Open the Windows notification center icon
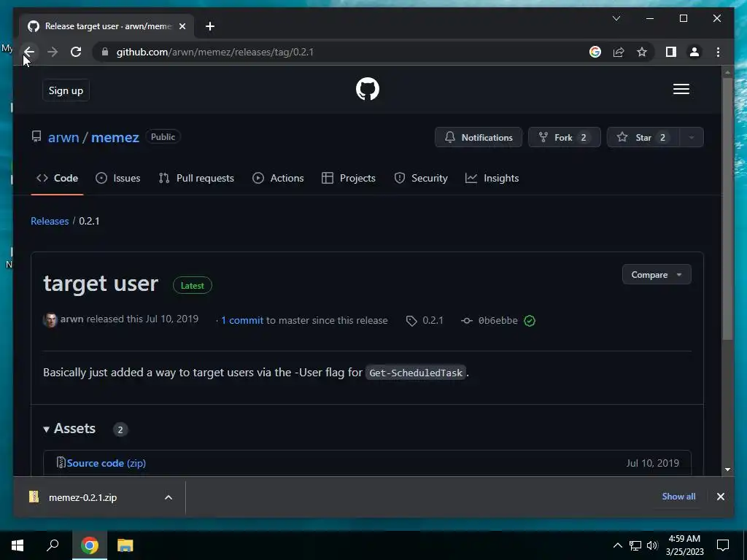Viewport: 747px width, 560px height. [723, 545]
